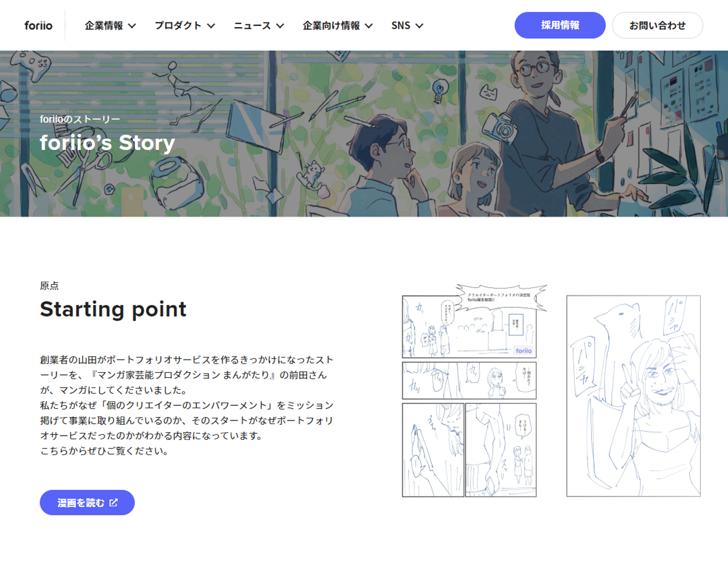Click the foriioのストーリー subtitle text
The width and height of the screenshot is (728, 583).
click(80, 119)
